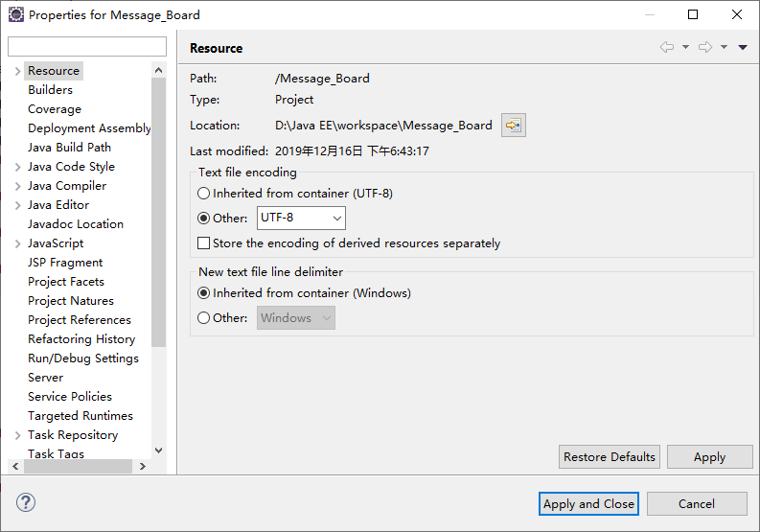Select Other line delimiter radio button
The height and width of the screenshot is (532, 760).
pos(203,318)
